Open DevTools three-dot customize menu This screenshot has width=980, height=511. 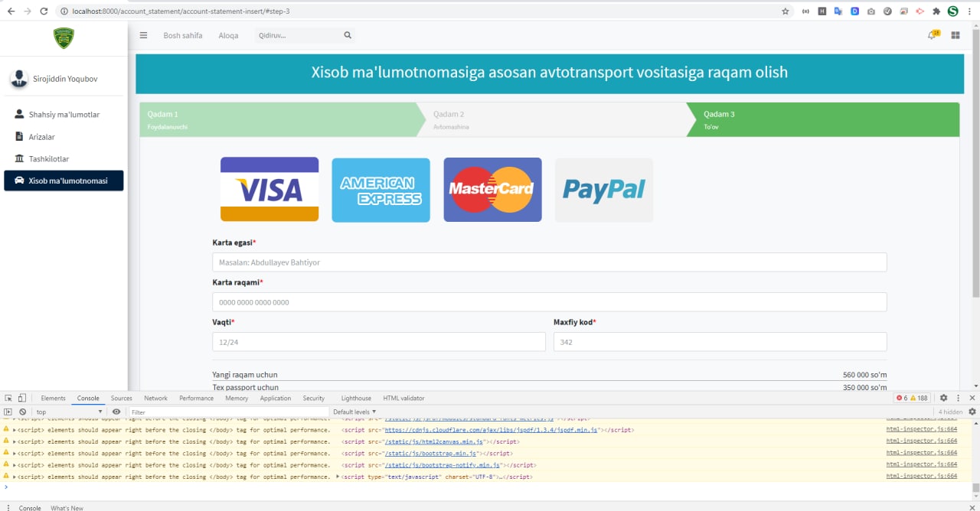click(958, 398)
